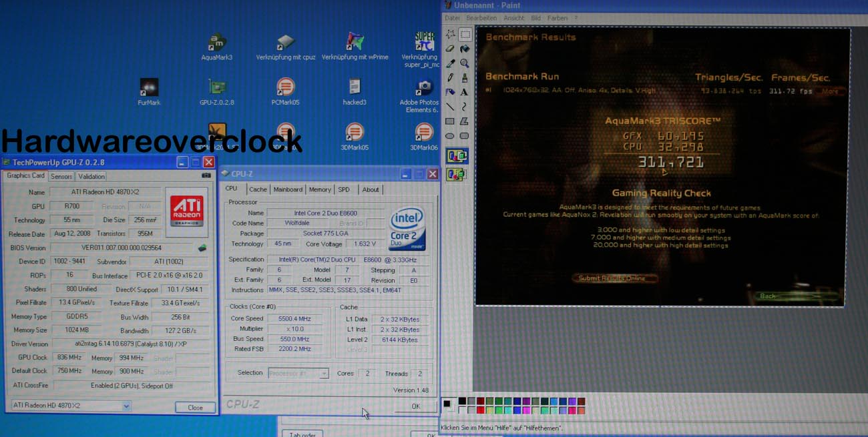Select the rectangular Select tool in Paint
The width and height of the screenshot is (868, 437).
[x=465, y=34]
